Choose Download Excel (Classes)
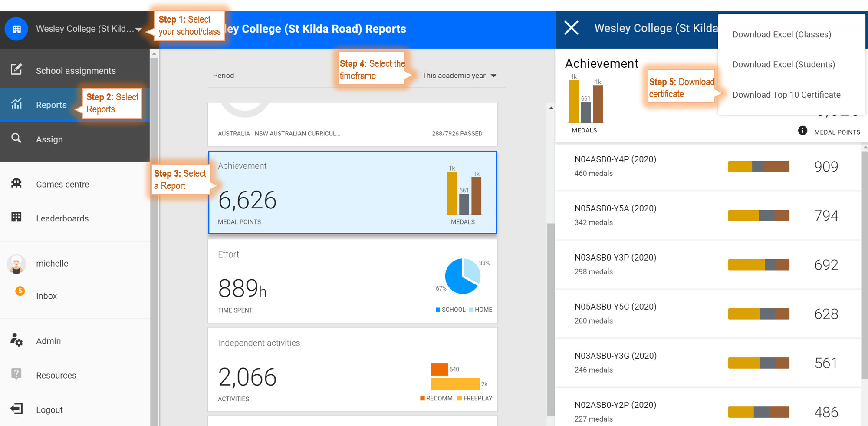Screen dimensions: 868x426 click(782, 34)
